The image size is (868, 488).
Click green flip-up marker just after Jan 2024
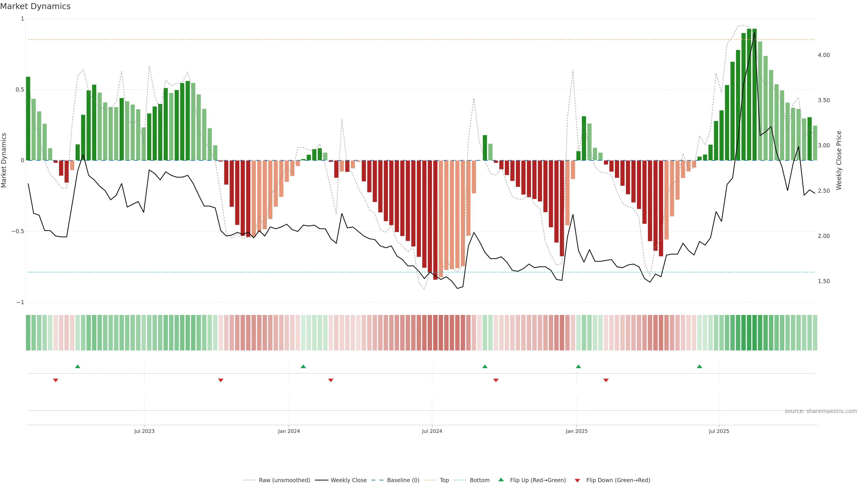coord(303,366)
